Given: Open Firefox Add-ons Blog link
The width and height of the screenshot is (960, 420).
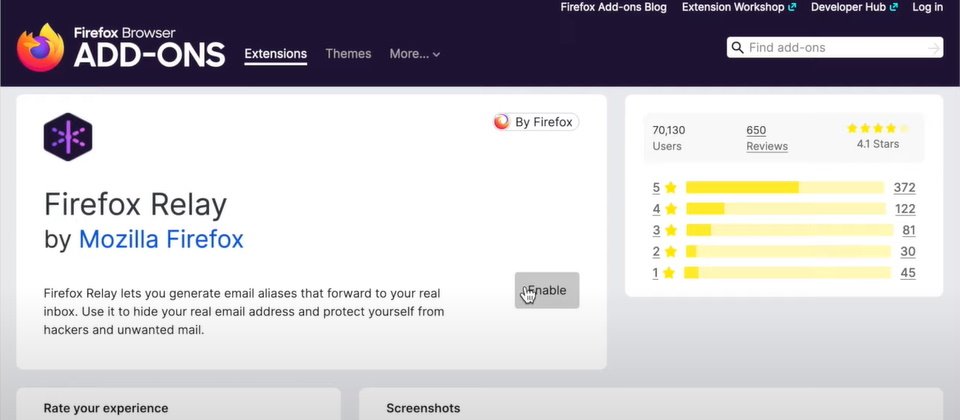Looking at the screenshot, I should tap(613, 7).
